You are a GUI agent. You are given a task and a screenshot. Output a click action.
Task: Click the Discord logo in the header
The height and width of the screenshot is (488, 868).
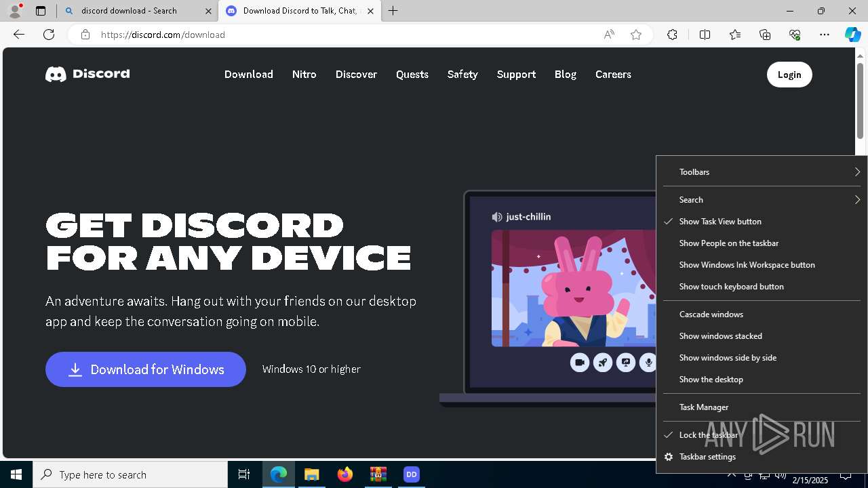pos(87,74)
